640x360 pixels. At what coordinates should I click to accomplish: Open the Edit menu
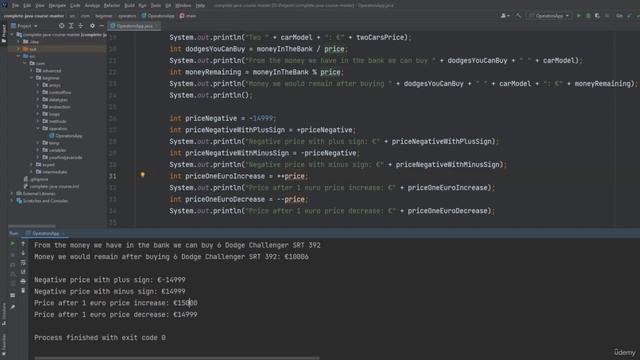(27, 6)
